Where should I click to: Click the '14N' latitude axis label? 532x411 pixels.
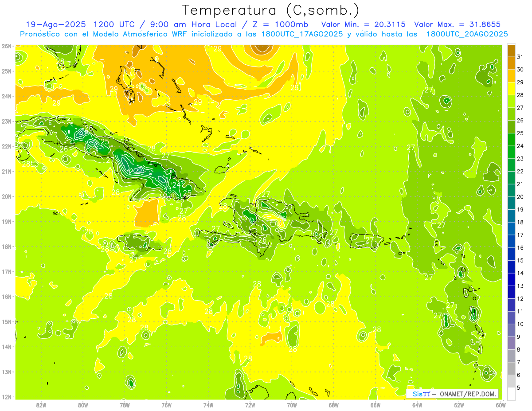coord(7,347)
